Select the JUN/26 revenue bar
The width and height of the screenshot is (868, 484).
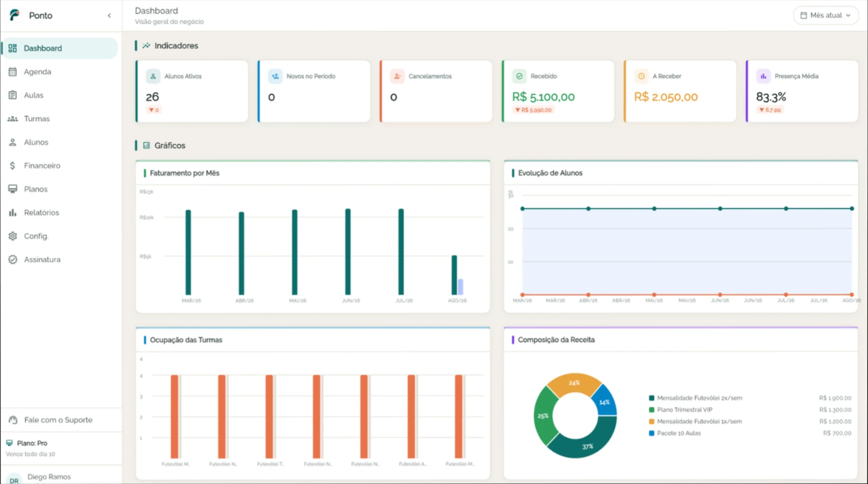[x=348, y=252]
